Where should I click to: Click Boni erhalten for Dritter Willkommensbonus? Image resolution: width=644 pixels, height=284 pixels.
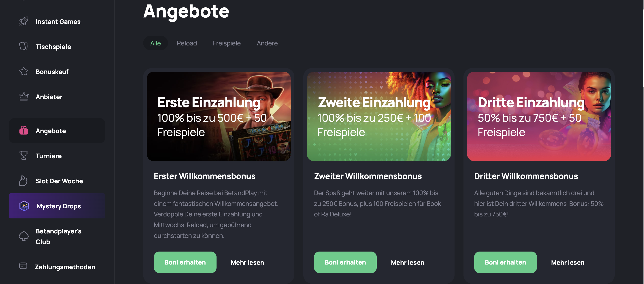(505, 262)
